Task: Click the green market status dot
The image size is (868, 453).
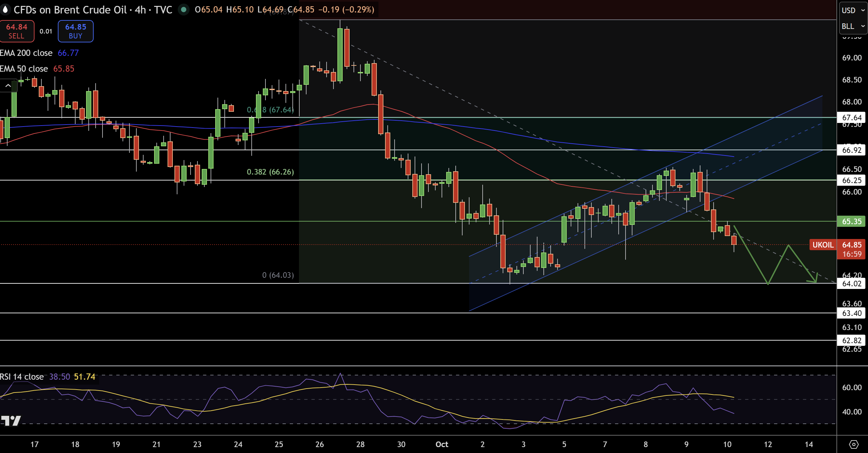Action: (x=184, y=10)
